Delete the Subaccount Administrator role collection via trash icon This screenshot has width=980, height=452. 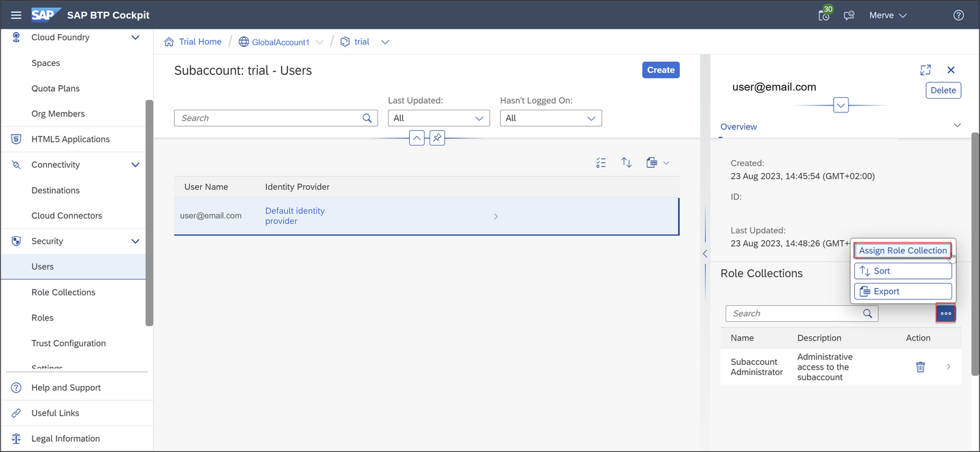[x=920, y=367]
